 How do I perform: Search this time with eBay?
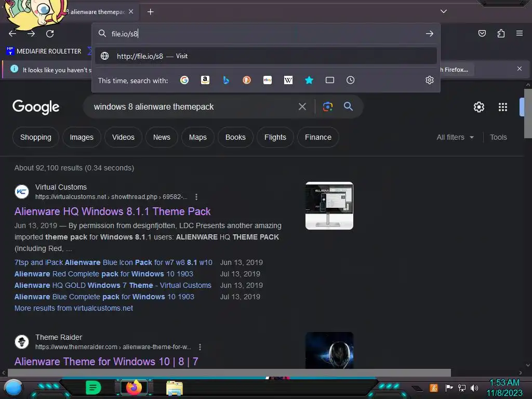click(x=268, y=80)
